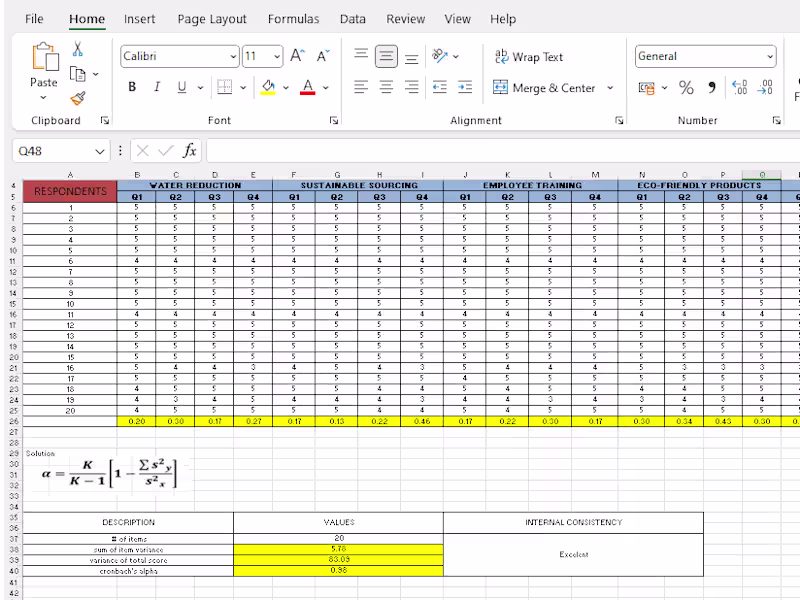This screenshot has height=600, width=800.
Task: Select the WATER REDUCTION header cell
Action: point(195,185)
